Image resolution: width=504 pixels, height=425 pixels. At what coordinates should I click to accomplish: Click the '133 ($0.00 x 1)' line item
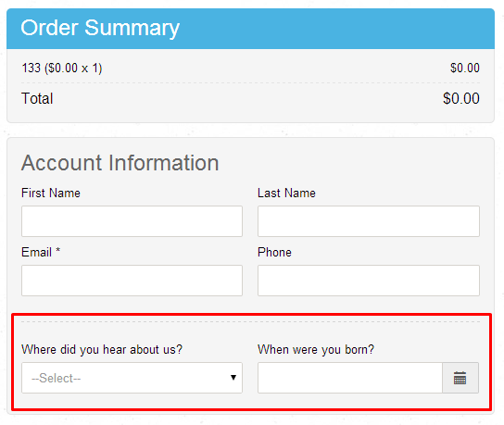pyautogui.click(x=62, y=69)
